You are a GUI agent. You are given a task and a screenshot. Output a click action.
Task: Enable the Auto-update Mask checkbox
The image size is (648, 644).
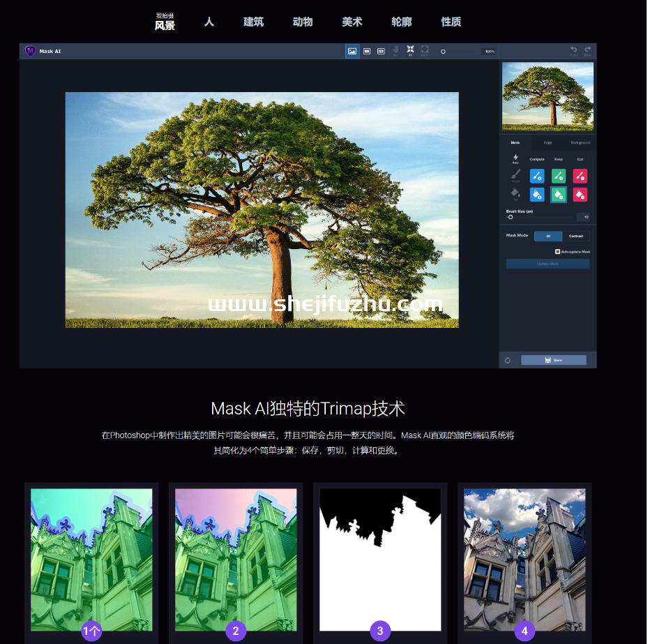[x=557, y=251]
